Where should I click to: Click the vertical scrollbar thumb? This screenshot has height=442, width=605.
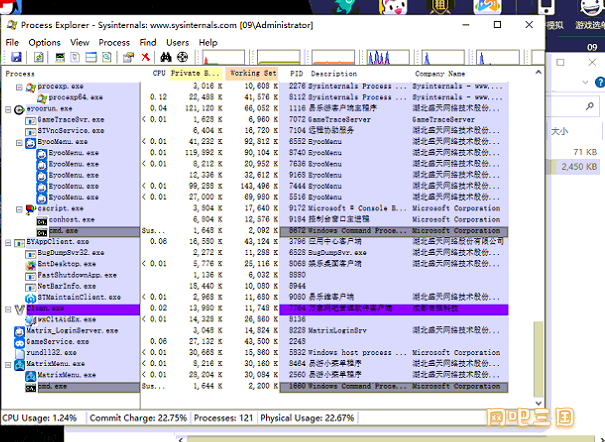538,359
